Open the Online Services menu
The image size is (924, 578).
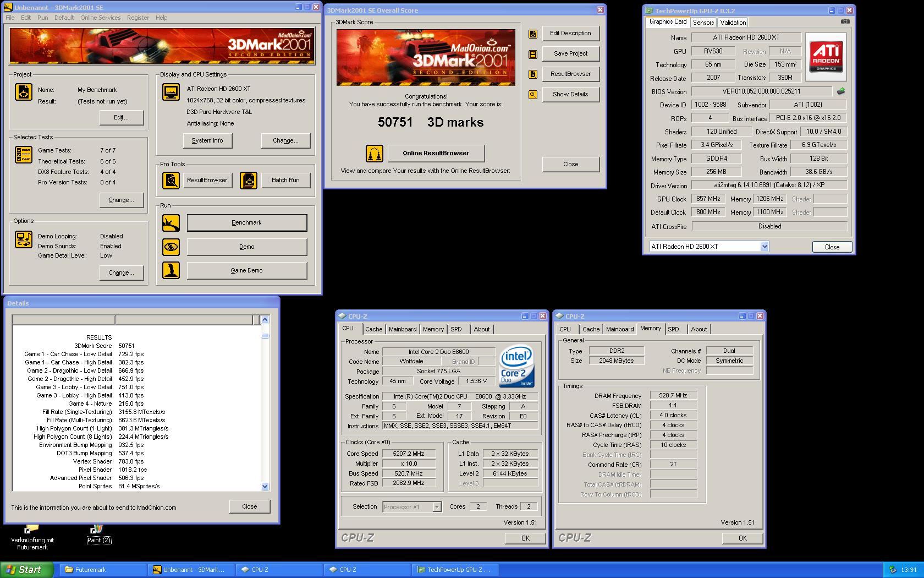(100, 18)
